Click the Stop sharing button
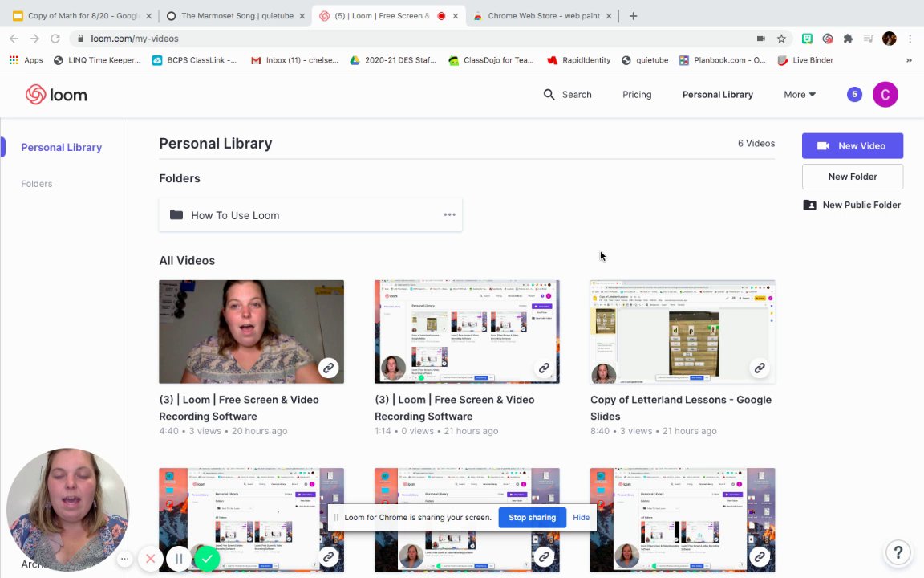The height and width of the screenshot is (578, 924). pos(532,517)
